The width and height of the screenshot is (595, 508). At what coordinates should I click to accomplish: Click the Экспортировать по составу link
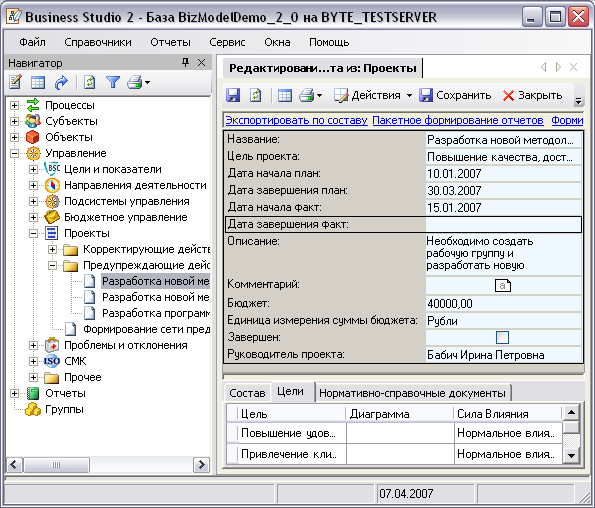[x=296, y=120]
